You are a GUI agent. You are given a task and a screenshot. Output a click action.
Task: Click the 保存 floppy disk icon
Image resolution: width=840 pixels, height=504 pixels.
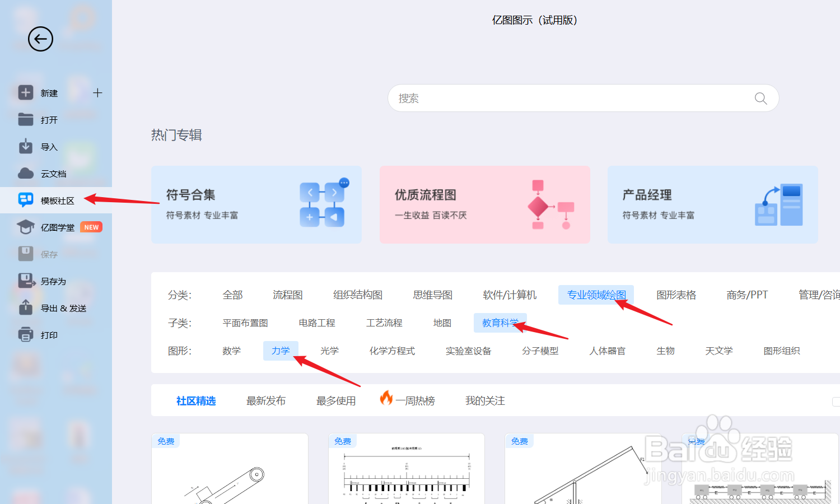(x=26, y=254)
